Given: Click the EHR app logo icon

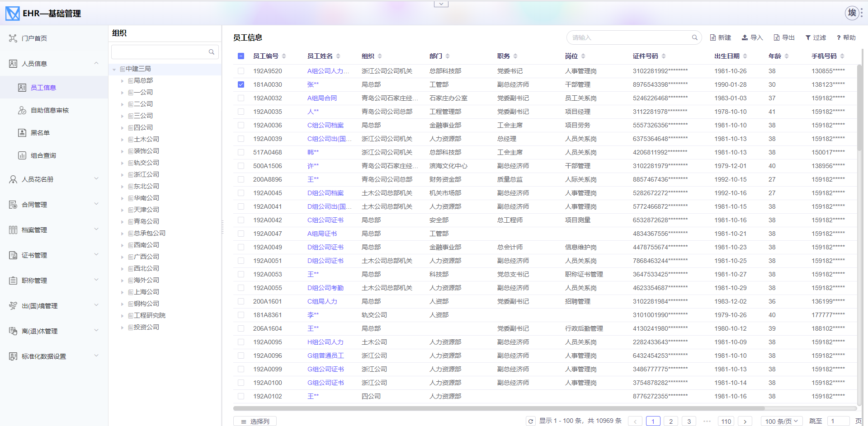Looking at the screenshot, I should point(13,14).
